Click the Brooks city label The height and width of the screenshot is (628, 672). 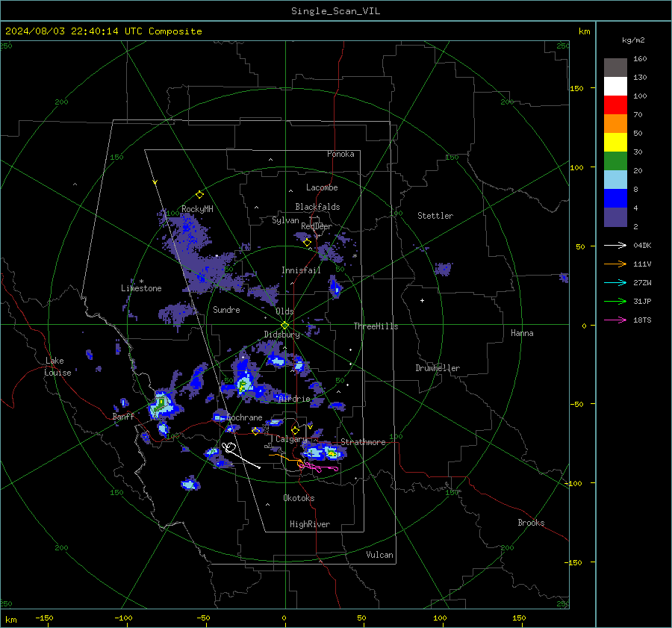point(531,523)
